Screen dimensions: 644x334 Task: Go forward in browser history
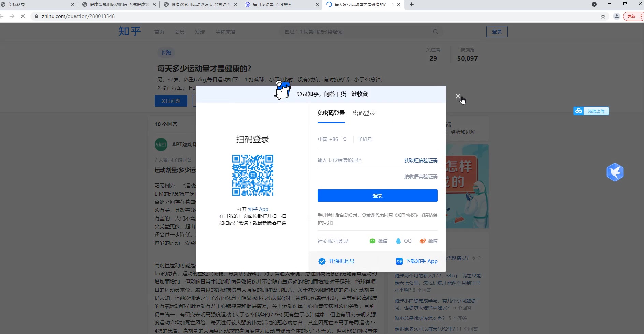(x=12, y=16)
